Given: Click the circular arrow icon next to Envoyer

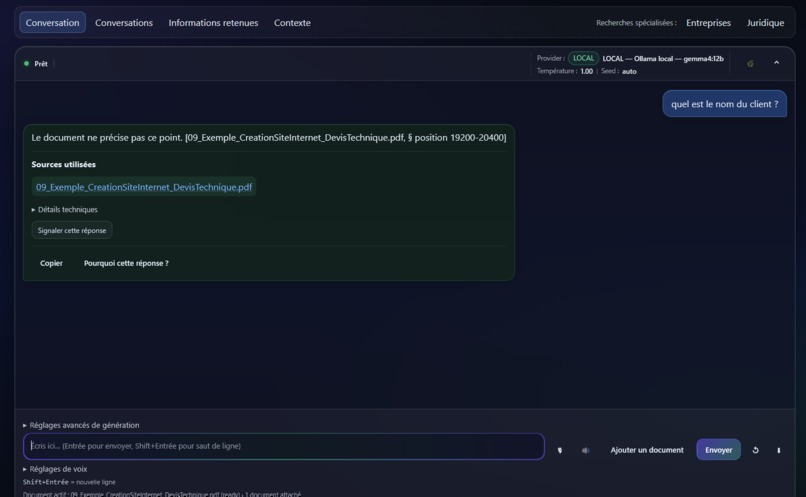Looking at the screenshot, I should point(756,450).
